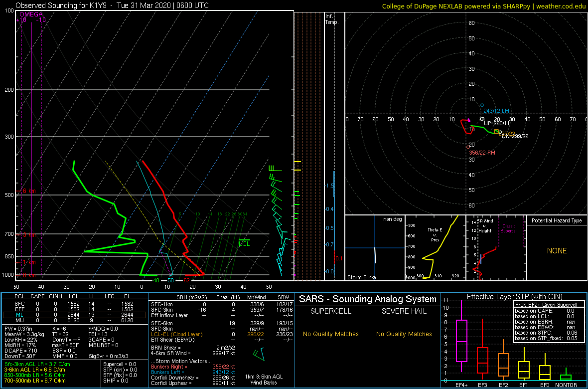
Task: Click the SEVERE HAIL column header in SARS
Action: pyautogui.click(x=404, y=312)
